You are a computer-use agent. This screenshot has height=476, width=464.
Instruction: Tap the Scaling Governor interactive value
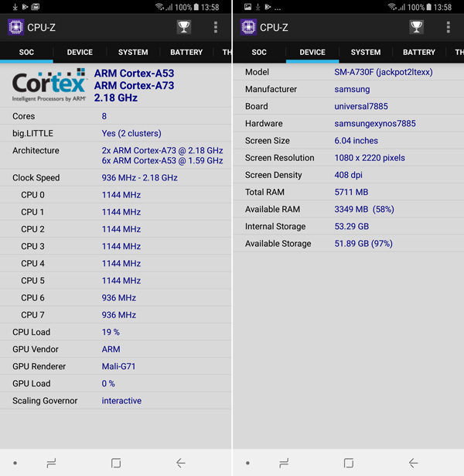click(x=121, y=401)
